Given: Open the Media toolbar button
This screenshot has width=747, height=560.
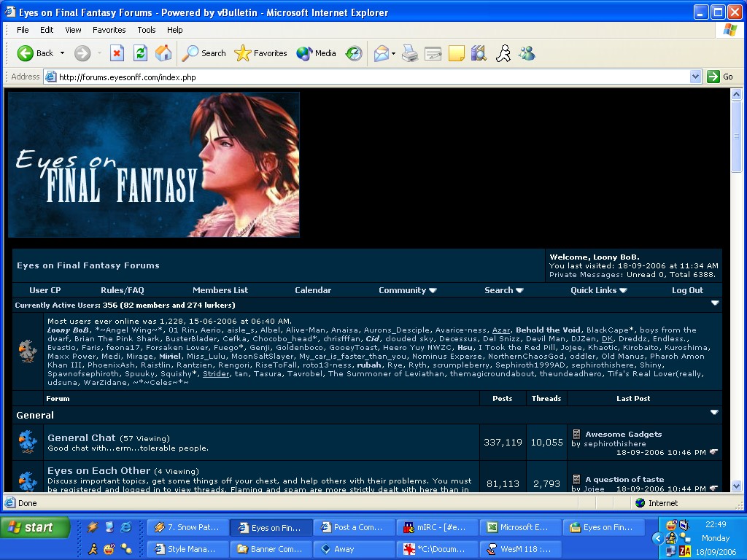Looking at the screenshot, I should 316,52.
